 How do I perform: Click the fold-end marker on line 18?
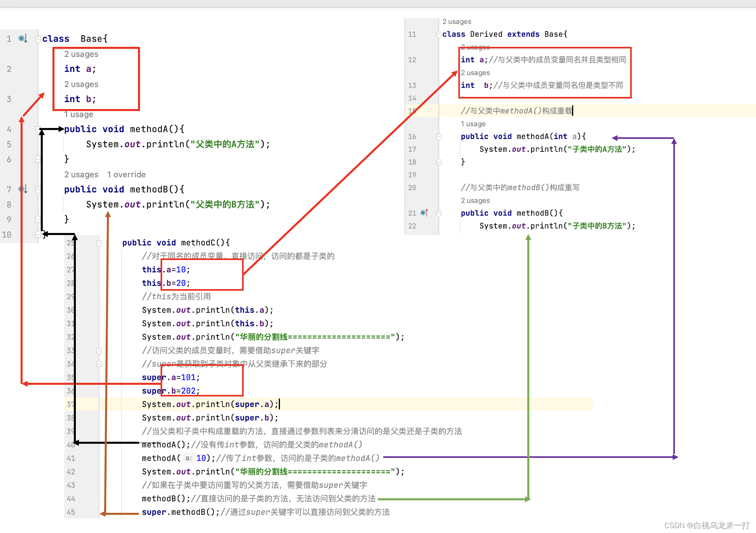[439, 162]
